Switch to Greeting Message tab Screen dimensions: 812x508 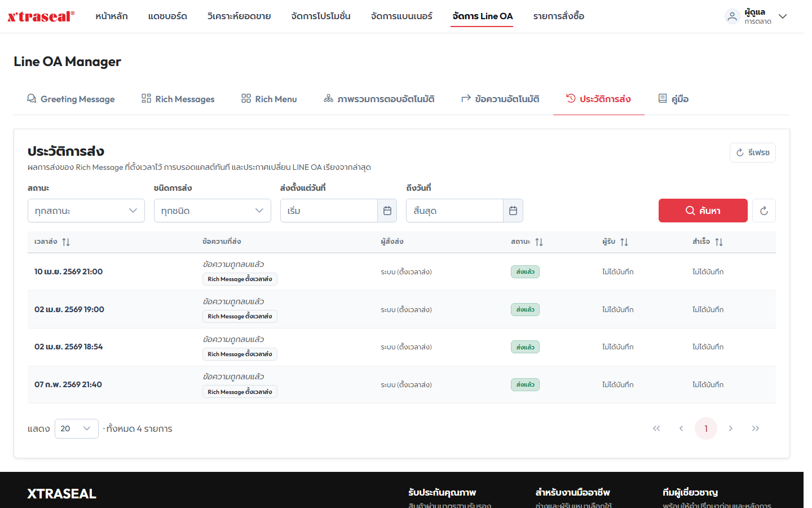(x=71, y=99)
